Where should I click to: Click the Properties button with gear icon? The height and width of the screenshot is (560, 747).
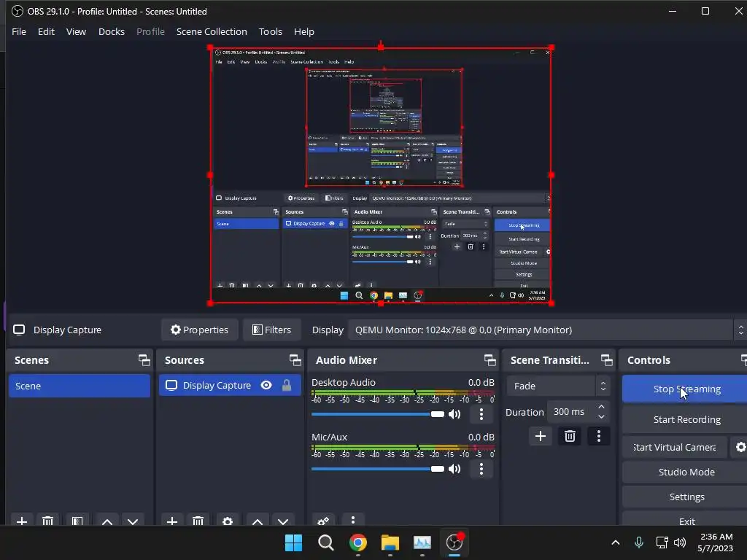point(199,330)
